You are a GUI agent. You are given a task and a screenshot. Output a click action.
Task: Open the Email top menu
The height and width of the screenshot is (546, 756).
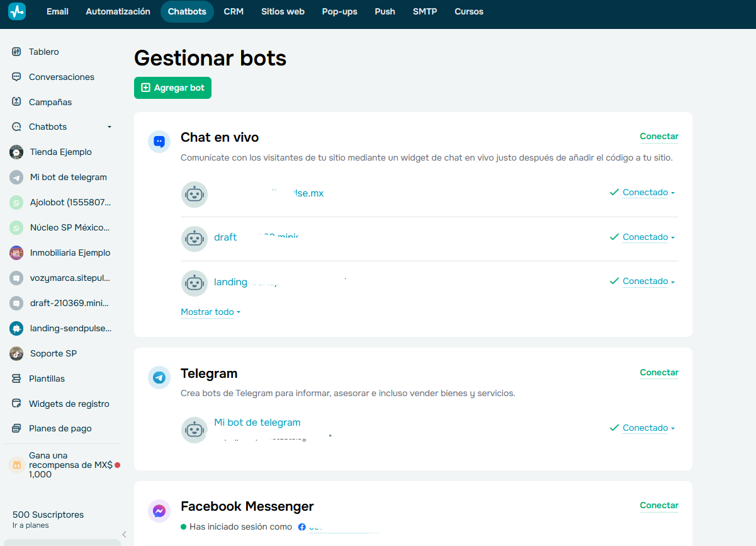[57, 11]
